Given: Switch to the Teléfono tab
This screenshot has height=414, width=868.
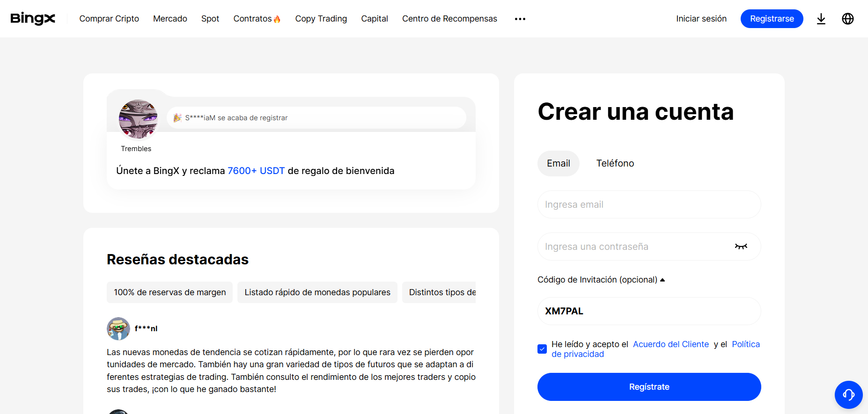Looking at the screenshot, I should [x=615, y=163].
